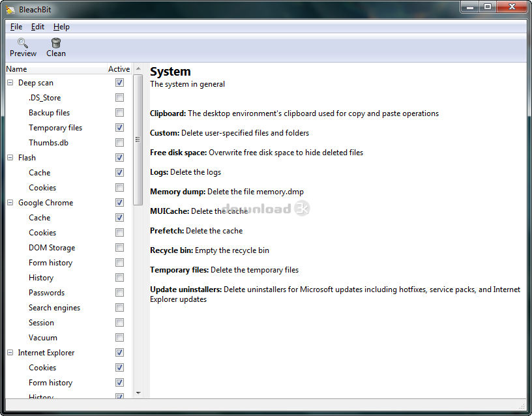
Task: Click the Name column header
Action: [56, 69]
